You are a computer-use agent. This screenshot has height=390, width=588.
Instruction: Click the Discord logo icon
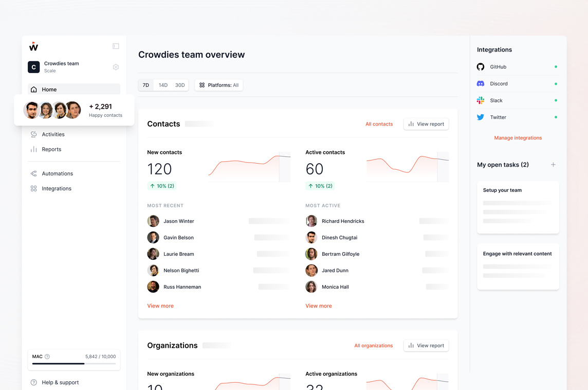tap(481, 84)
